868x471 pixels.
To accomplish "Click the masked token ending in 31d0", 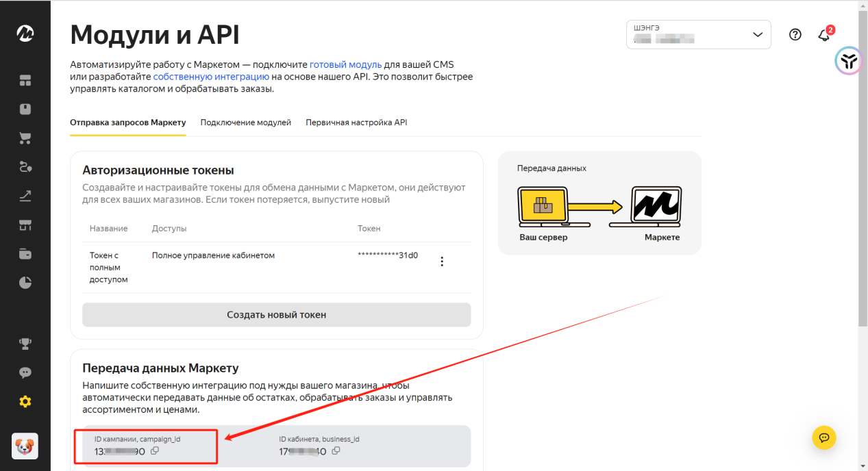I will pos(388,255).
